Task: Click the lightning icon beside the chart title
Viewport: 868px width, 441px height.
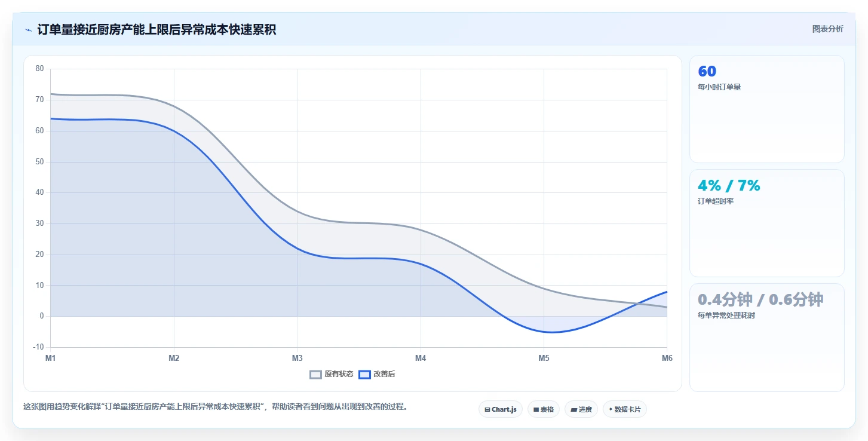Action: click(x=28, y=30)
